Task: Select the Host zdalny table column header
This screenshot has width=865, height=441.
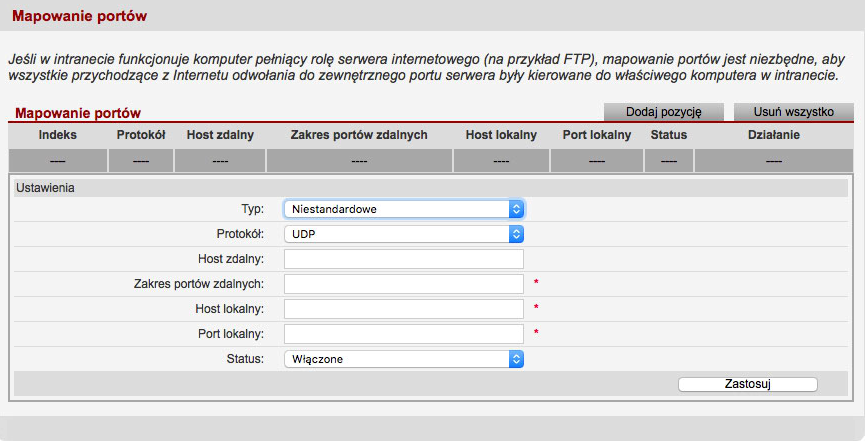Action: pyautogui.click(x=220, y=135)
